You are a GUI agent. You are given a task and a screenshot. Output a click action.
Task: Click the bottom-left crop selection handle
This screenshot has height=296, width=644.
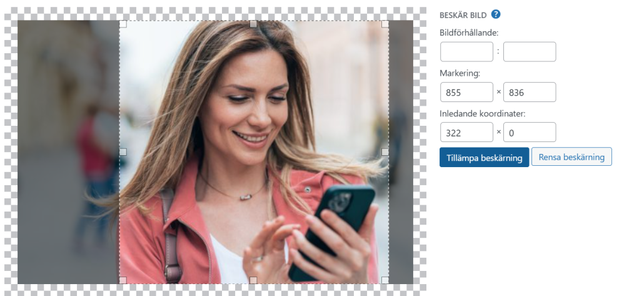123,280
